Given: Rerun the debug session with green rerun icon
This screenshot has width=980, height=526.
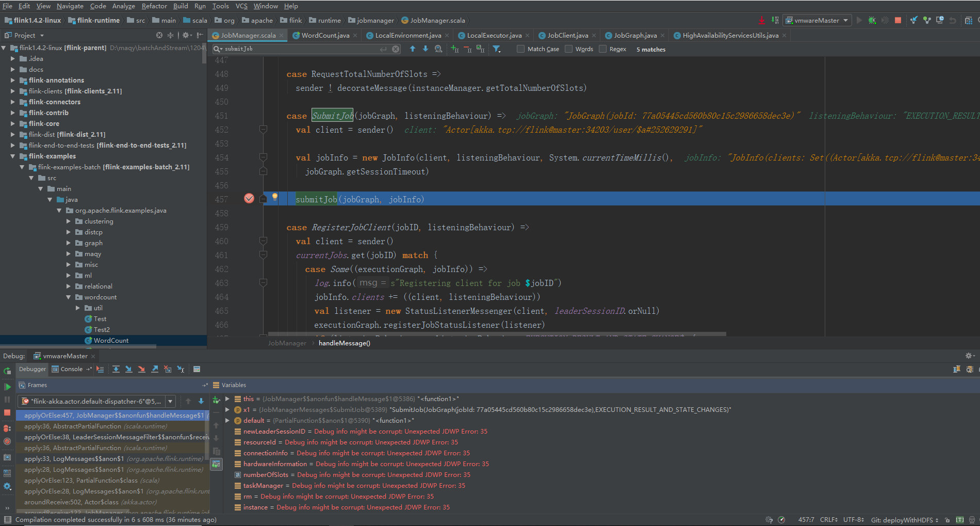Looking at the screenshot, I should coord(7,371).
